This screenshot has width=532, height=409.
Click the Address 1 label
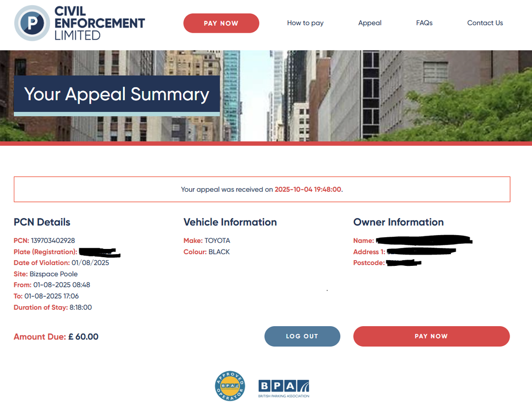click(369, 252)
